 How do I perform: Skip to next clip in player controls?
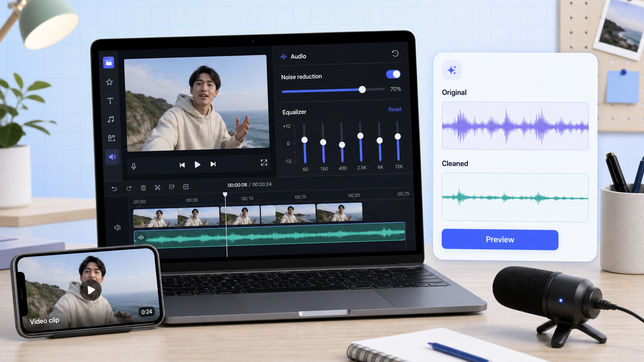pyautogui.click(x=213, y=164)
